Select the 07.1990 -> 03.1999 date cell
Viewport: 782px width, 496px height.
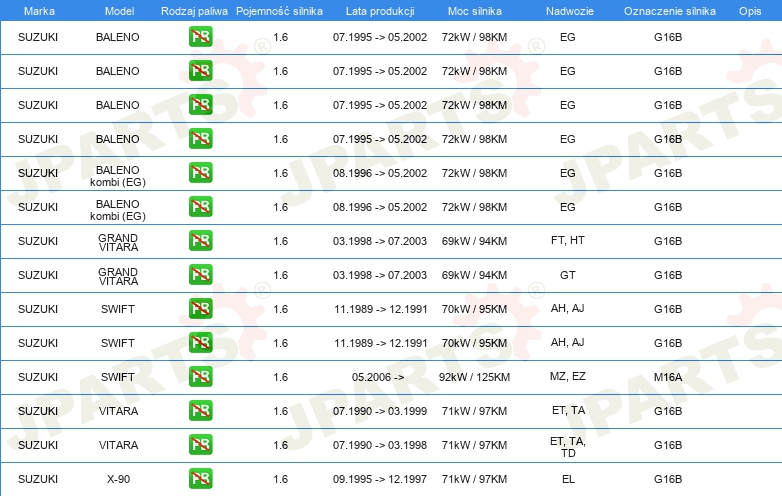coord(380,411)
